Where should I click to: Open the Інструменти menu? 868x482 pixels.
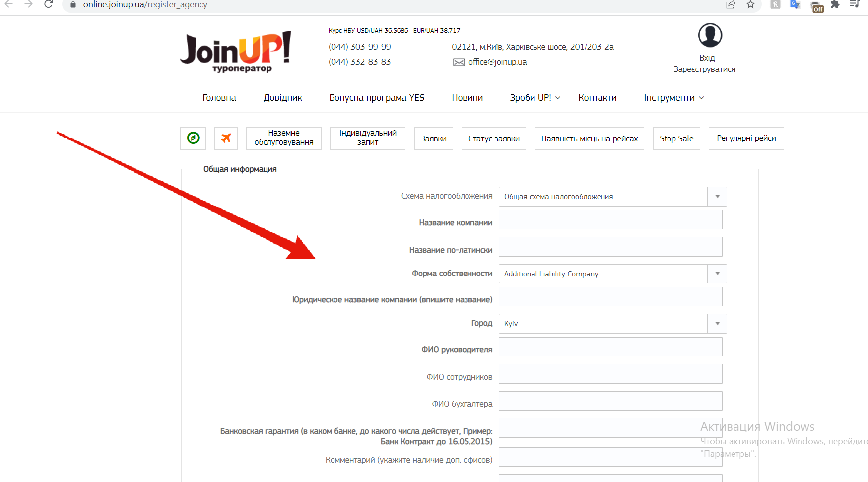coord(674,98)
